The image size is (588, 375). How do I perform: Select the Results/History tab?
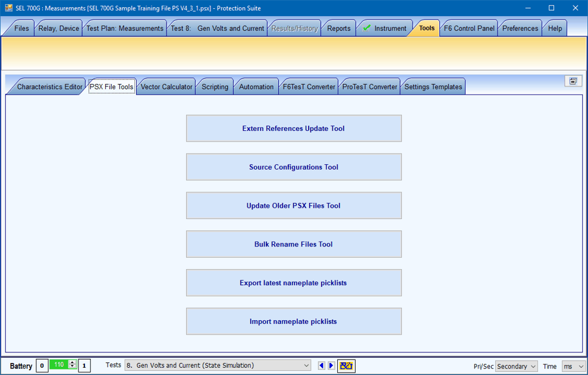295,28
